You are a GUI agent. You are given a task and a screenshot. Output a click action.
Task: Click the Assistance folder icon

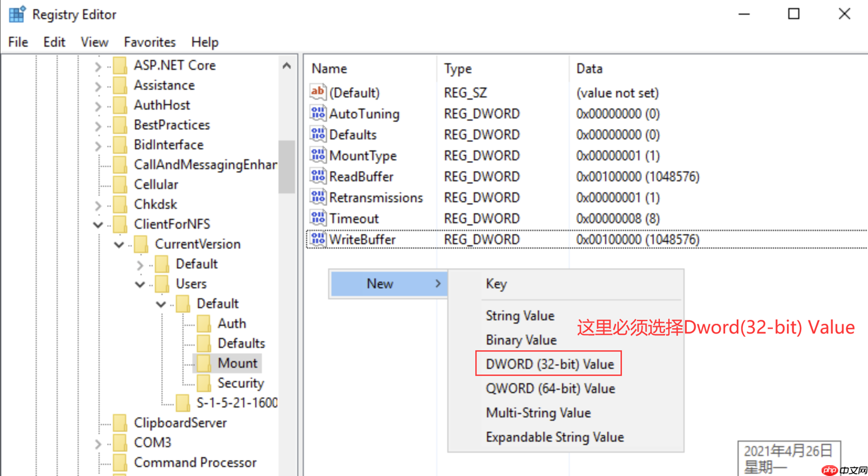(120, 85)
